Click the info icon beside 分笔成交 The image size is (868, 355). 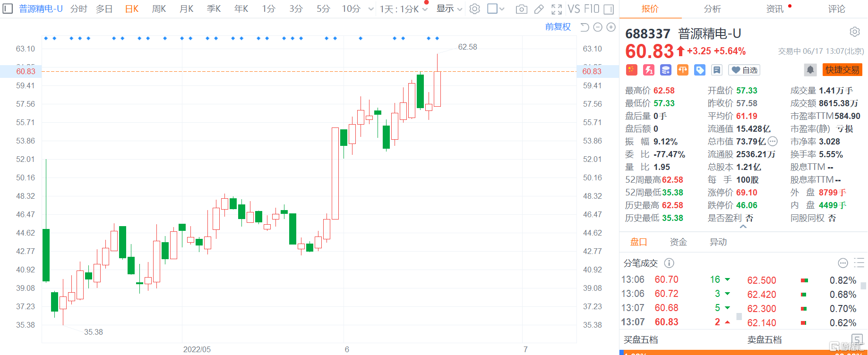click(669, 263)
